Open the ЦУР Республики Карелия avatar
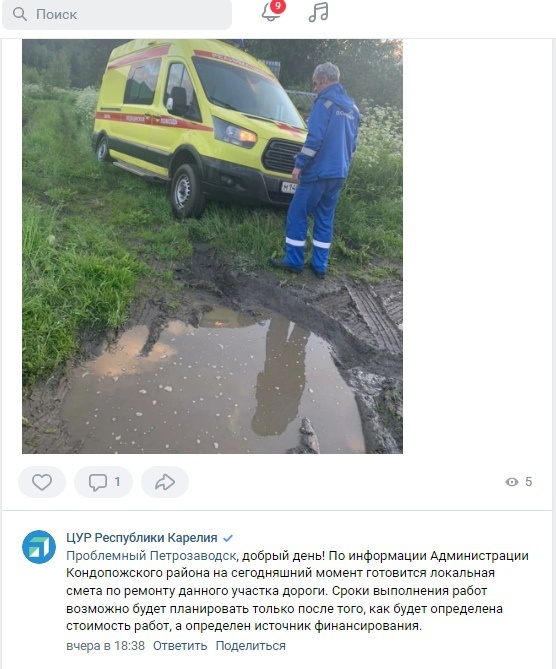556x669 pixels. point(39,547)
